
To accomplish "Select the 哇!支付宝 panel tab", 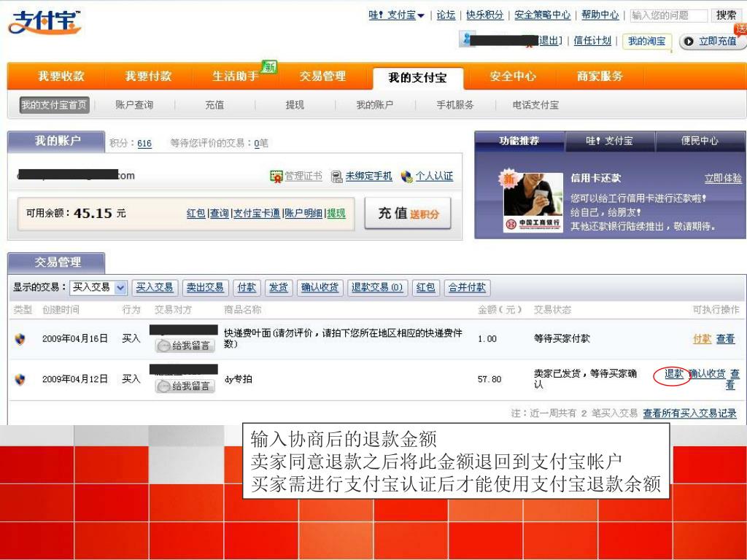I will [610, 141].
